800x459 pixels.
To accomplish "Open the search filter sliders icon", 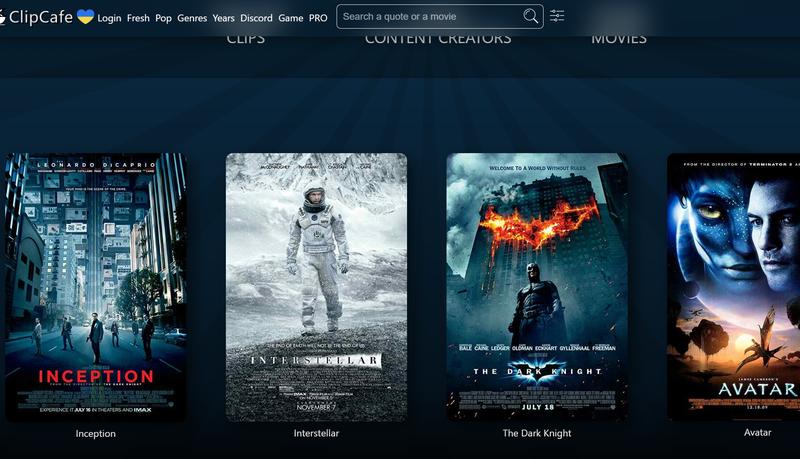I will [557, 16].
